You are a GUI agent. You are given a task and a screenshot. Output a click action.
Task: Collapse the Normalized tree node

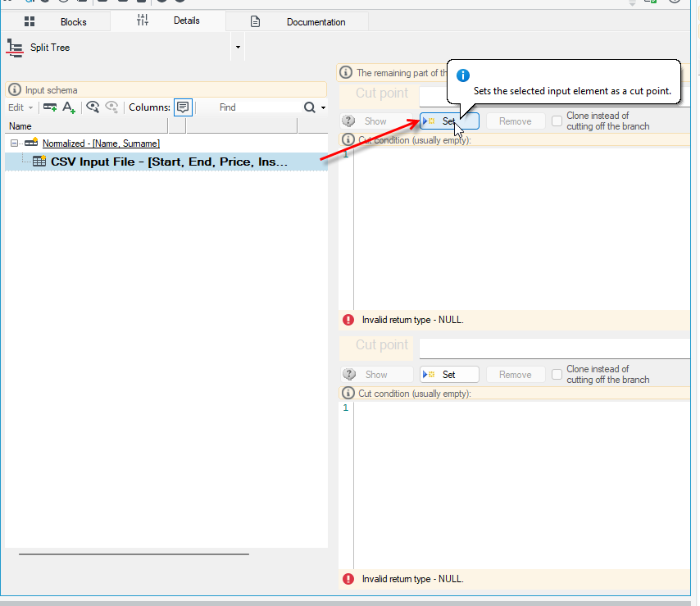tap(14, 144)
